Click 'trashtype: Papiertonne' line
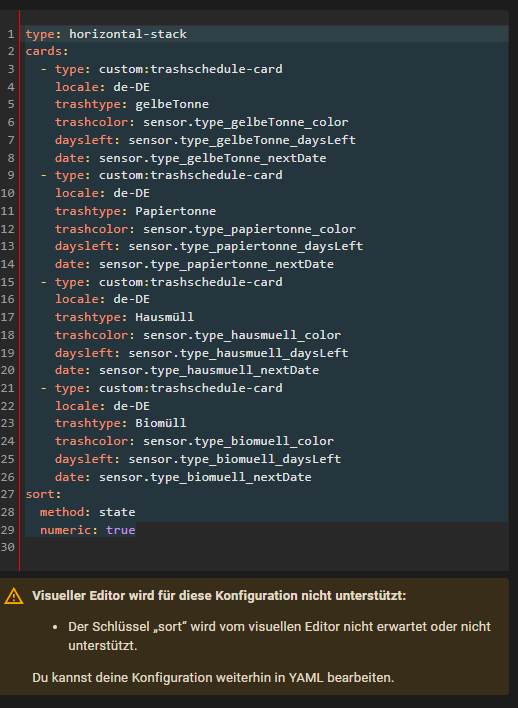This screenshot has height=708, width=518. pyautogui.click(x=135, y=211)
